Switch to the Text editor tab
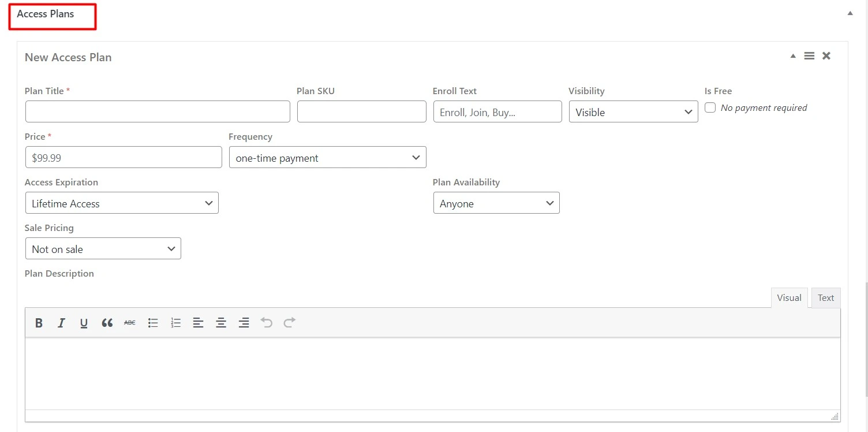This screenshot has width=868, height=432. tap(826, 298)
